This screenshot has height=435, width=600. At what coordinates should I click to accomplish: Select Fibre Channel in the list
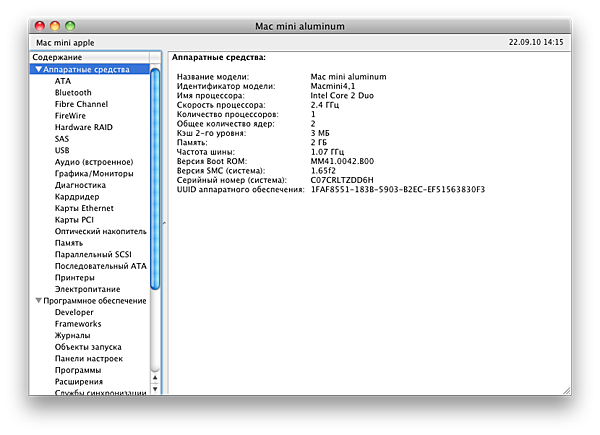tap(81, 104)
